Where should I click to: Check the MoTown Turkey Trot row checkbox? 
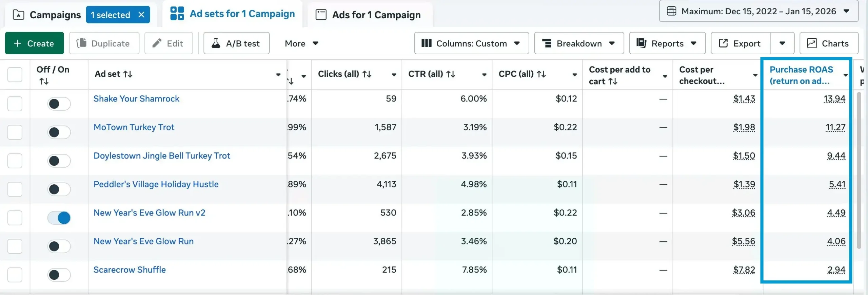15,132
